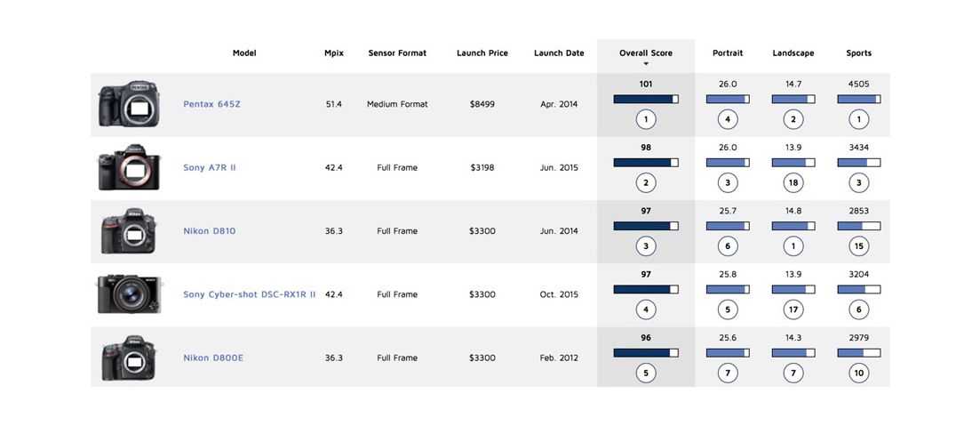
Task: Sort by Sports column header
Action: pos(858,53)
